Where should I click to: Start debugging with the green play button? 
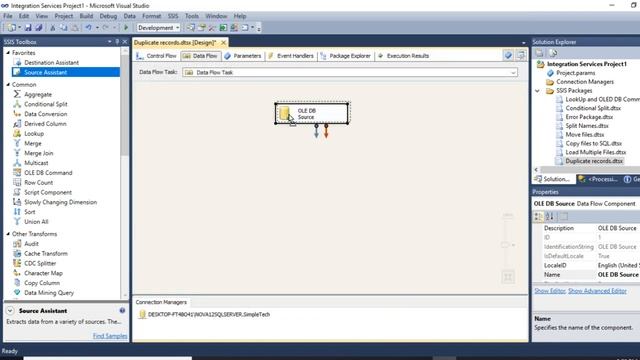tap(126, 28)
